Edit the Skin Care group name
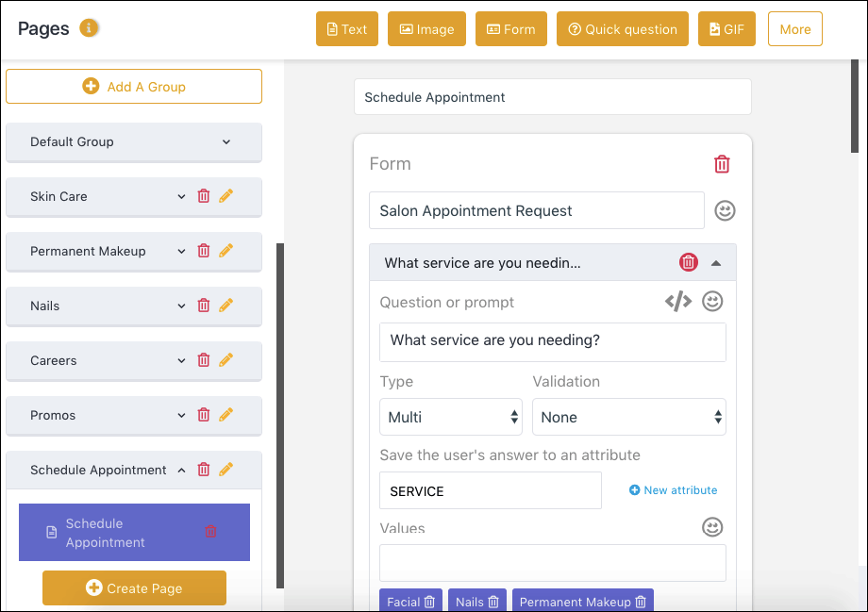Screen dimensions: 868x612 coord(225,196)
